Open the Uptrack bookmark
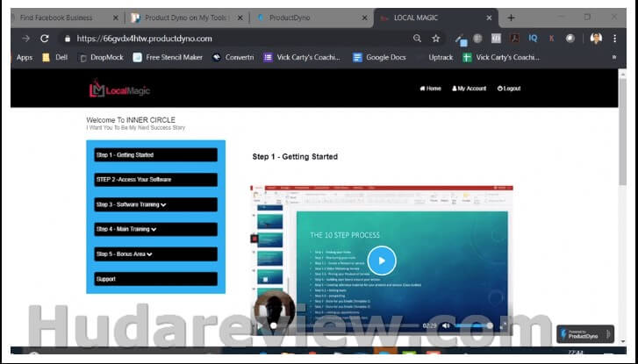The width and height of the screenshot is (638, 364). 441,57
